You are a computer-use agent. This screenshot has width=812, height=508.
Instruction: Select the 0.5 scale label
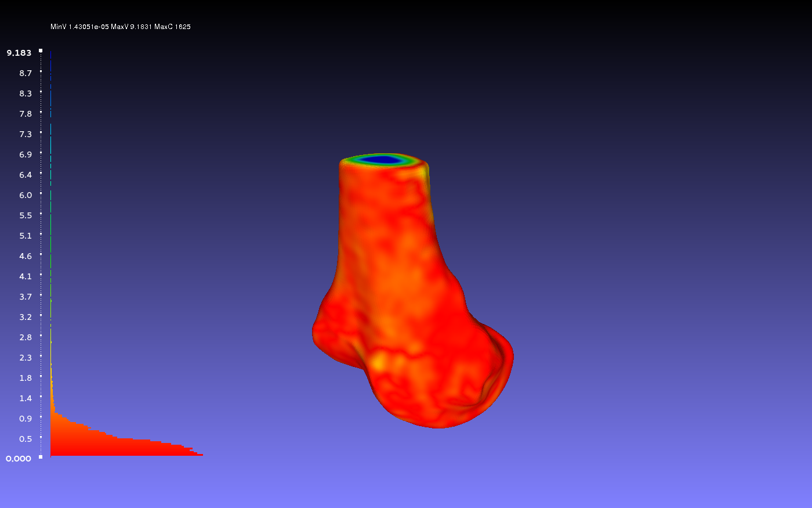point(26,439)
